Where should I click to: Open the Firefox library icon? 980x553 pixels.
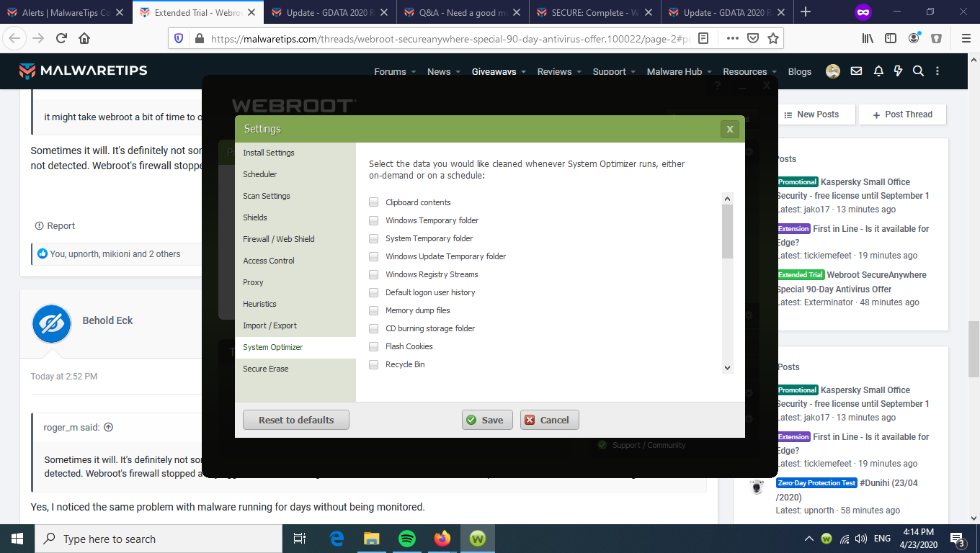[868, 39]
